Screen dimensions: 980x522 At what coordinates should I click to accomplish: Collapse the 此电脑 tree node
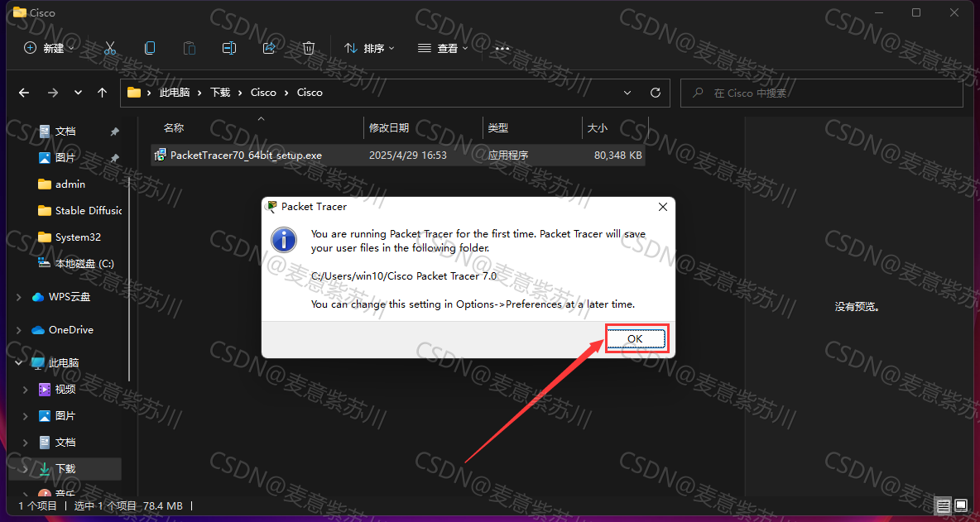[19, 363]
